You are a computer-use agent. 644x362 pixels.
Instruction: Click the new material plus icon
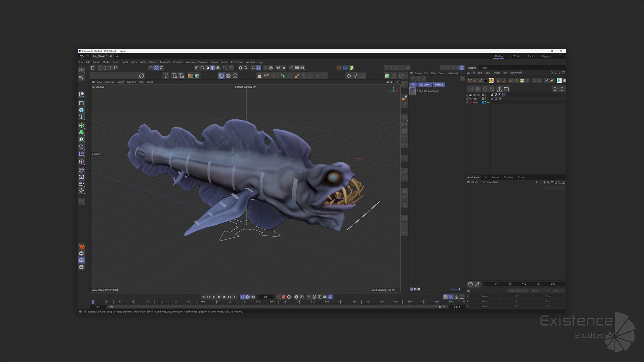[x=413, y=79]
